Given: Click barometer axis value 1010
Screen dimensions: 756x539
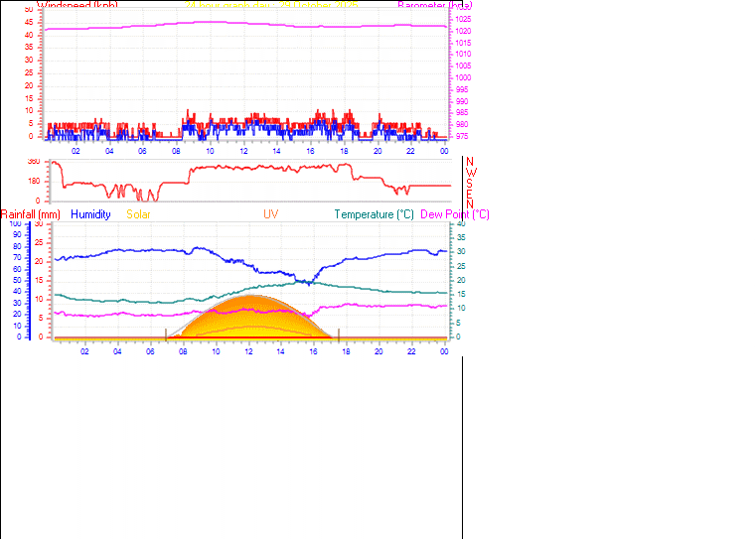Looking at the screenshot, I should [x=463, y=54].
